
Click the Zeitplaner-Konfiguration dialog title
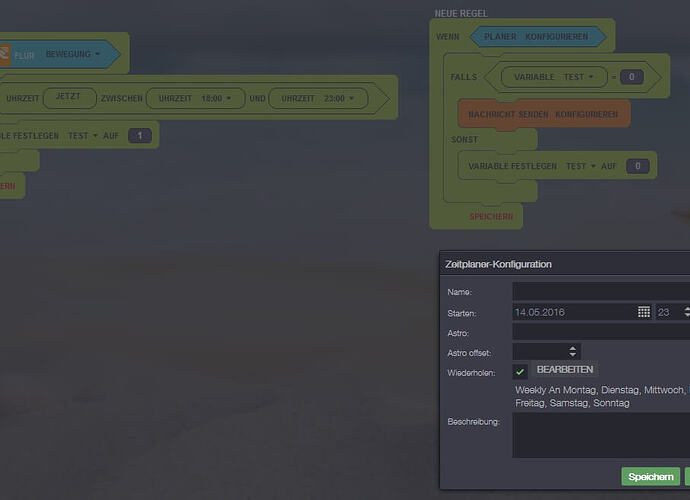pyautogui.click(x=498, y=264)
